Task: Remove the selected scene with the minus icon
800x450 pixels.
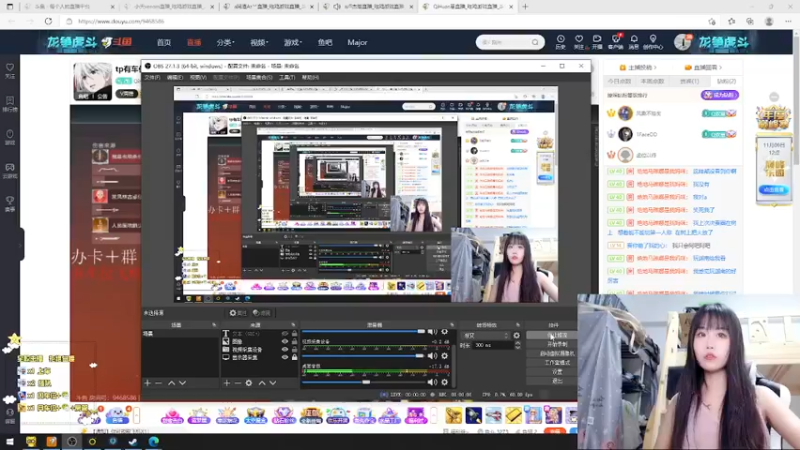Action: [159, 383]
